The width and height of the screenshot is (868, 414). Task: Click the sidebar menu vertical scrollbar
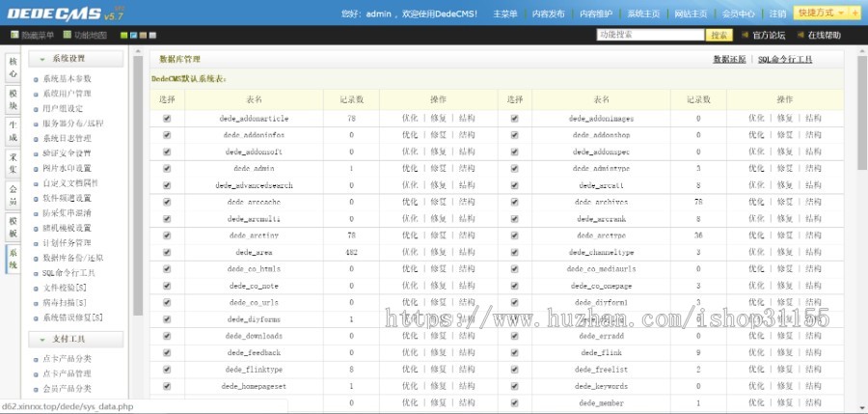pos(138,185)
